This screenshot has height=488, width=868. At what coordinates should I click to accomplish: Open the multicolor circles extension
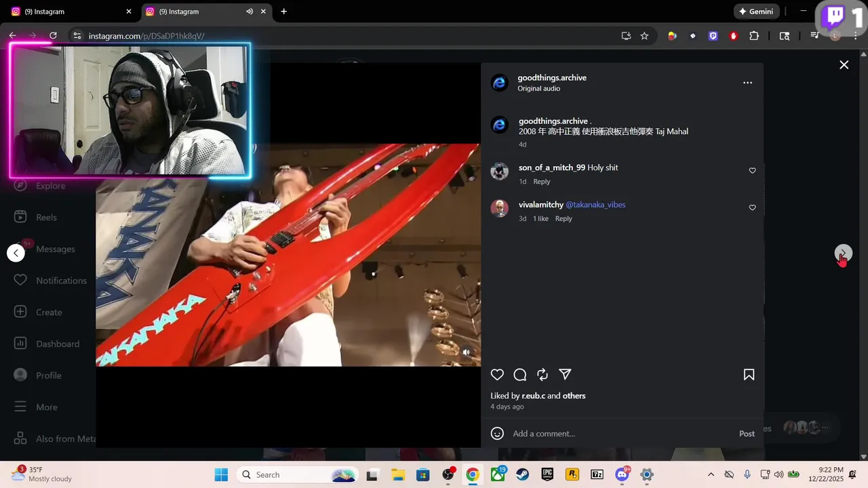pyautogui.click(x=672, y=36)
